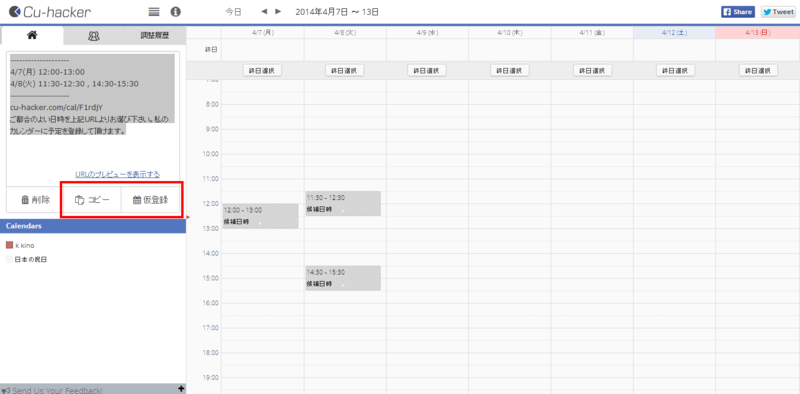Screen dimensions: 800x394
Task: Expand the Send Us Your Feedback plus
Action: [181, 389]
